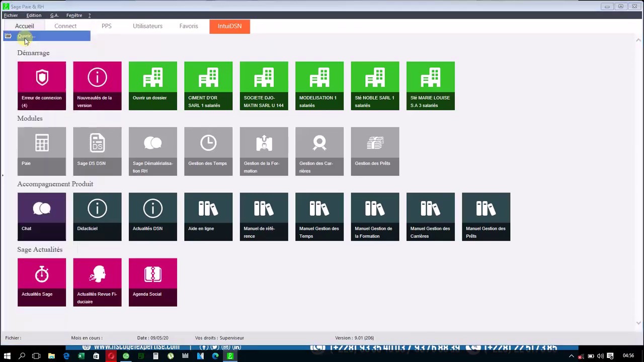Switch to the Utilisateurs tab

tap(147, 26)
